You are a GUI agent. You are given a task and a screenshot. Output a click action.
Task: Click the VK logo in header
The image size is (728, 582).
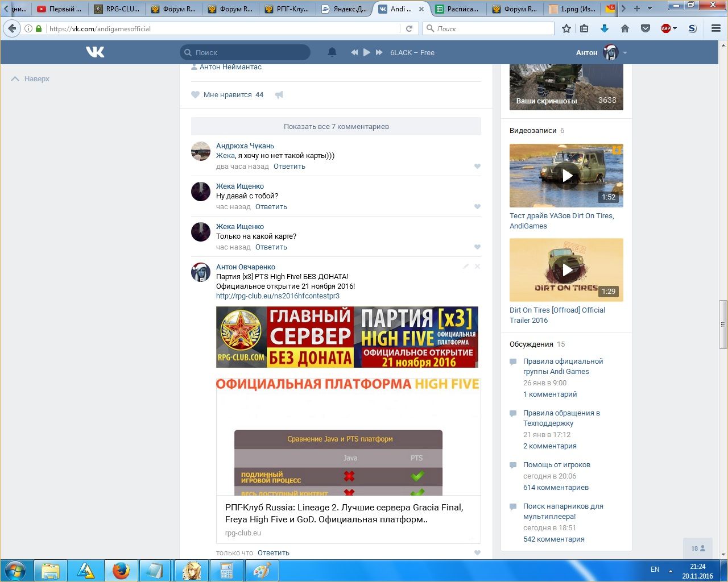[95, 52]
